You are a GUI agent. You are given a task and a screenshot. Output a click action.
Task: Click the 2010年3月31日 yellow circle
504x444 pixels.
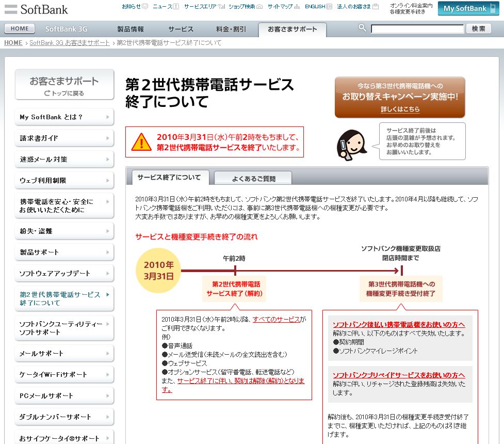tap(158, 271)
